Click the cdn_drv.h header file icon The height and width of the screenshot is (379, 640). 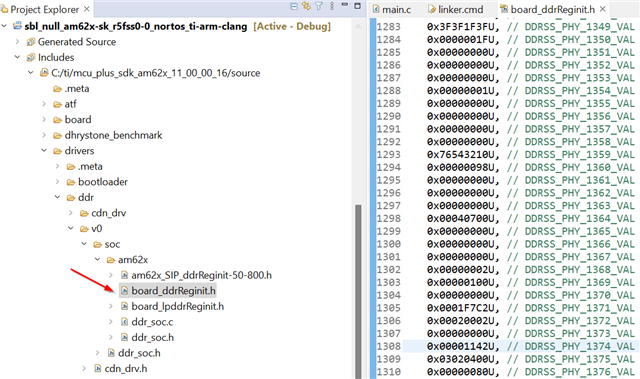pyautogui.click(x=98, y=368)
